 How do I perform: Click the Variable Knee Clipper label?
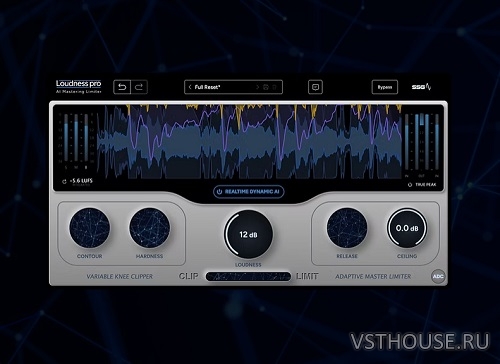[x=120, y=276]
